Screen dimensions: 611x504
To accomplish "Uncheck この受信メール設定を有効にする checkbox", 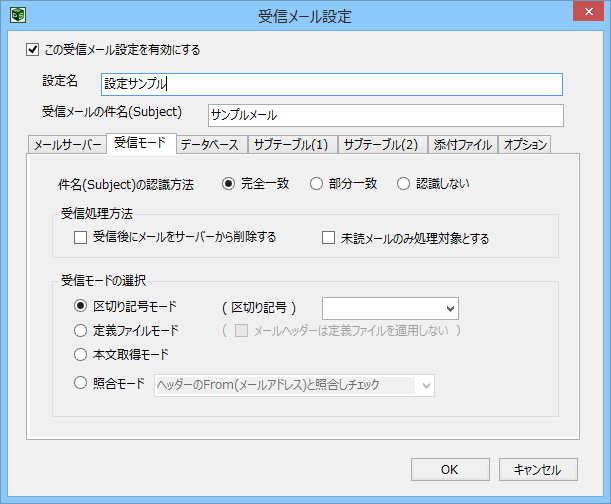I will (32, 50).
